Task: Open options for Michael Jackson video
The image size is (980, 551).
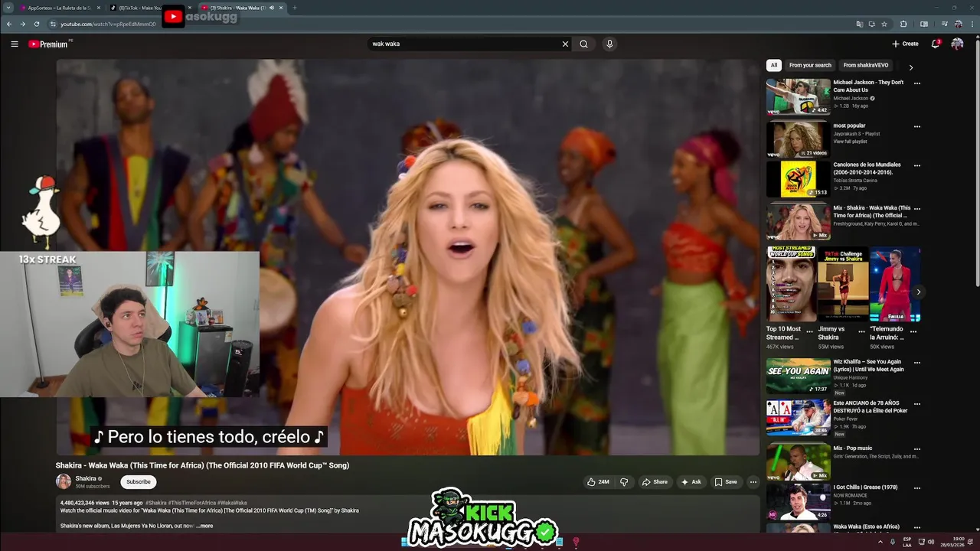Action: 917,83
